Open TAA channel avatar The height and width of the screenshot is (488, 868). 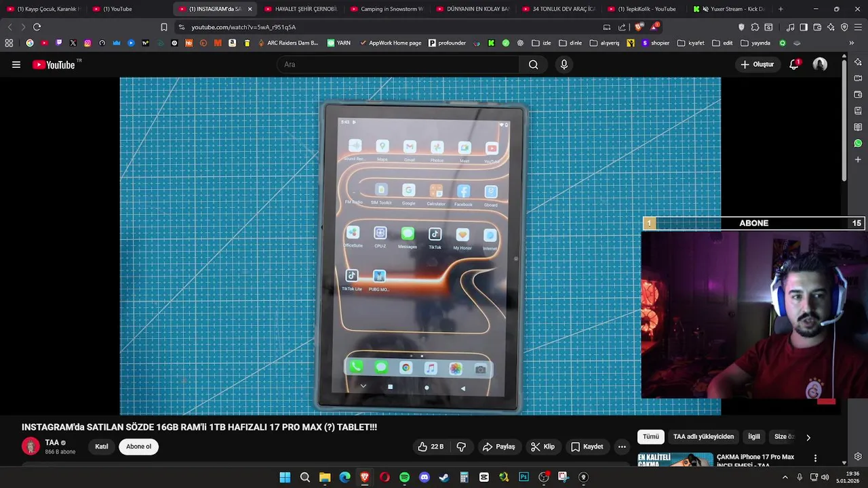click(31, 446)
